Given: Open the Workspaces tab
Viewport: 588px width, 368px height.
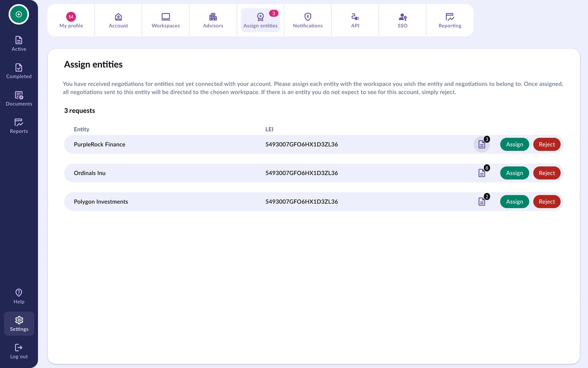Looking at the screenshot, I should pos(166,21).
